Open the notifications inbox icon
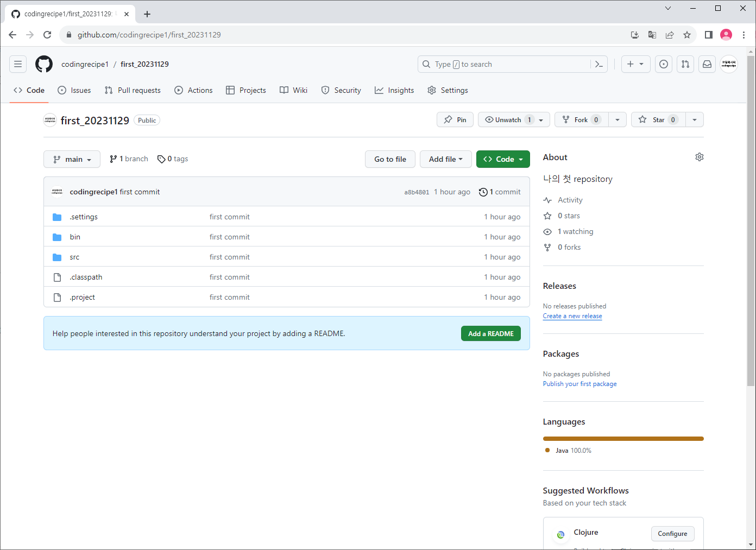Viewport: 756px width, 550px height. tap(707, 64)
